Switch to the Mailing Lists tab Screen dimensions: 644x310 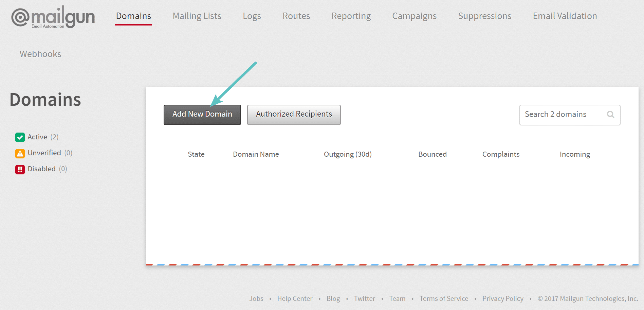(197, 16)
